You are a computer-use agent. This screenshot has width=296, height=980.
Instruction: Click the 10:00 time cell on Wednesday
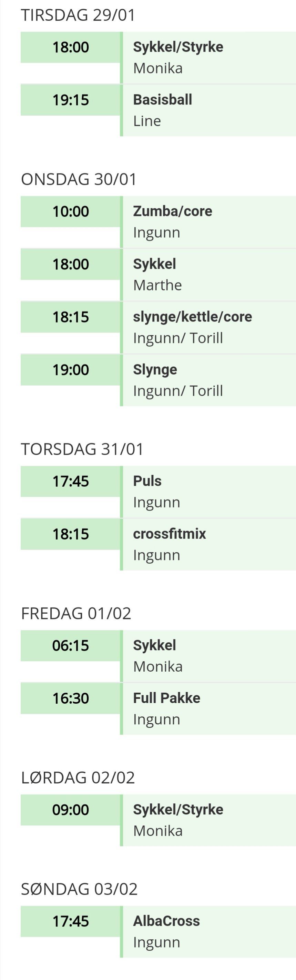click(71, 211)
